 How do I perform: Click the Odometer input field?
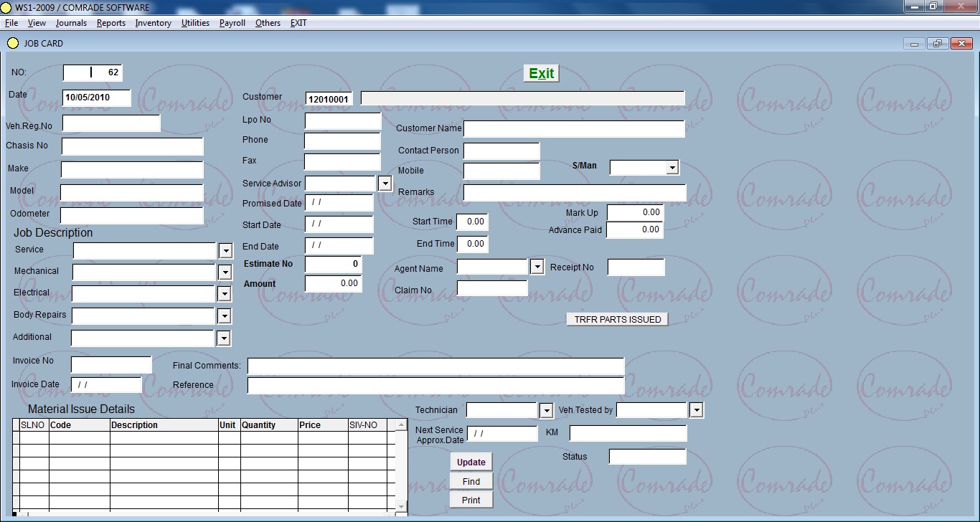(x=132, y=215)
